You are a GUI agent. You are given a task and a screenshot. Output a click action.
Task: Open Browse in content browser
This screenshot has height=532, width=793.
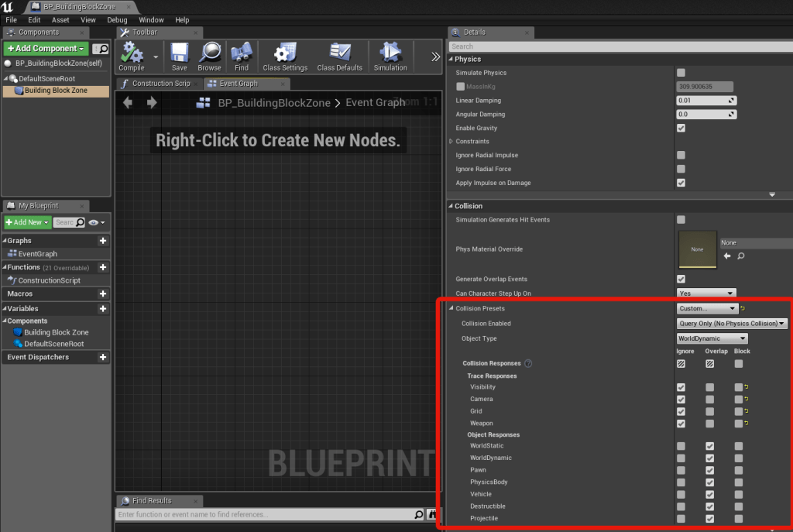(209, 56)
